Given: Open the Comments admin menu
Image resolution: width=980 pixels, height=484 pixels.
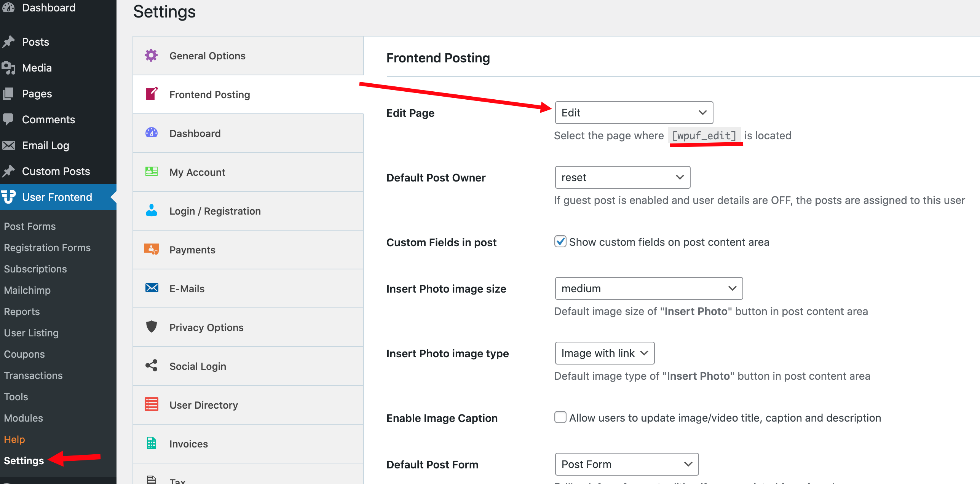Looking at the screenshot, I should (58, 119).
